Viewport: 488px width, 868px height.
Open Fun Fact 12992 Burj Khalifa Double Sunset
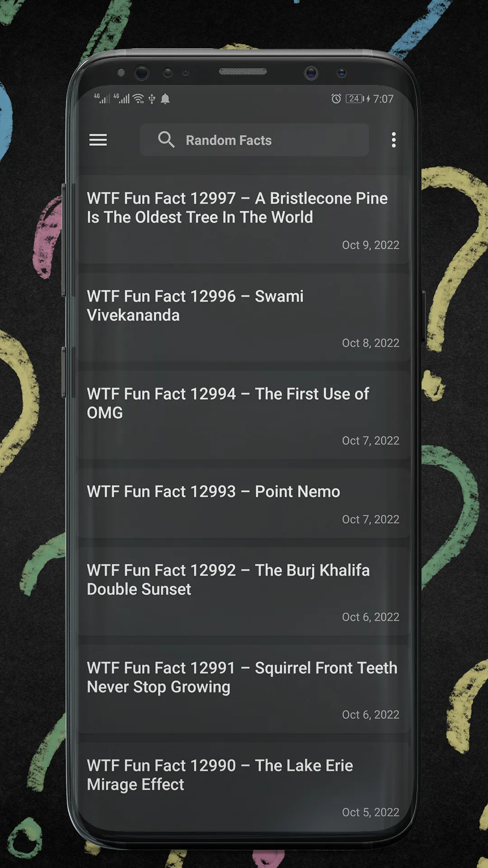point(244,591)
